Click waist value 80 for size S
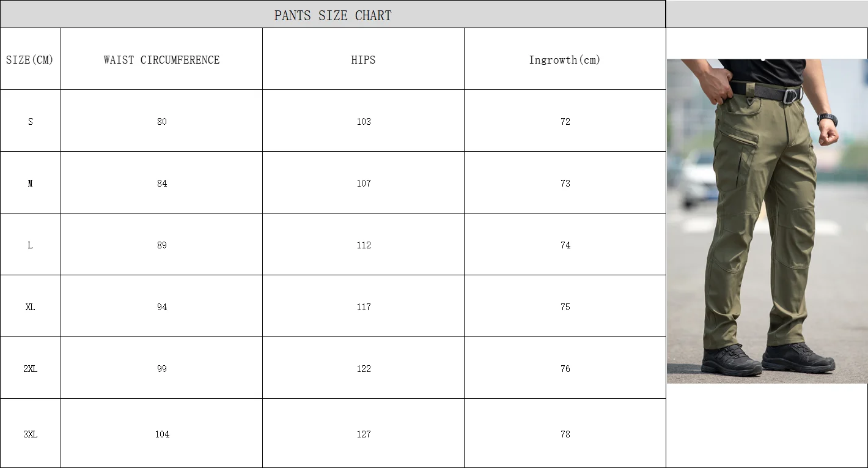This screenshot has width=868, height=468. 161,122
